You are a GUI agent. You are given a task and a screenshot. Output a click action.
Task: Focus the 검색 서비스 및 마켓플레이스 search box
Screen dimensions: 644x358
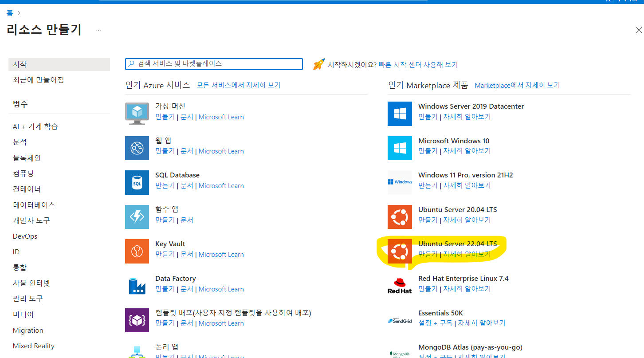214,64
